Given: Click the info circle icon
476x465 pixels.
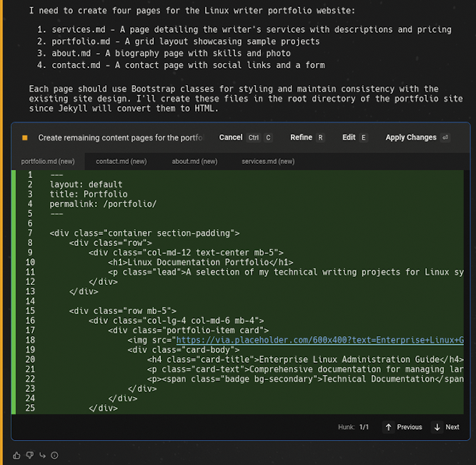Looking at the screenshot, I should click(55, 455).
